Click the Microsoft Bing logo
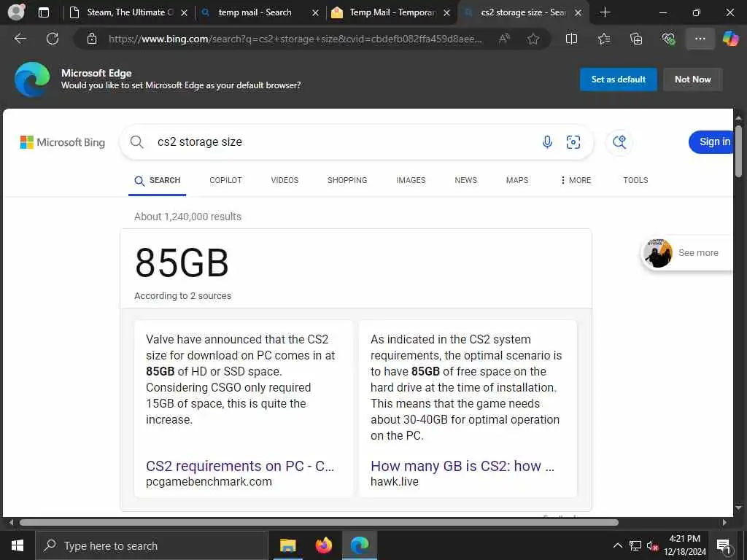Image resolution: width=747 pixels, height=560 pixels. coord(63,142)
